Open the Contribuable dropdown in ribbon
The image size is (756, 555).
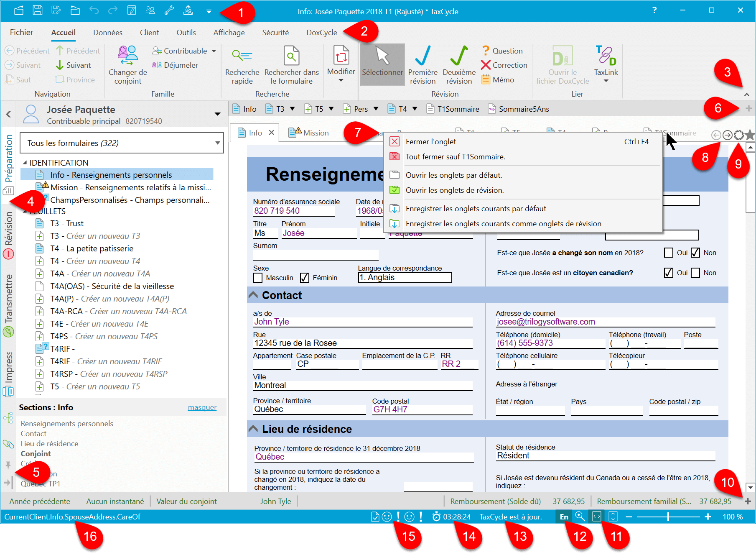[184, 51]
